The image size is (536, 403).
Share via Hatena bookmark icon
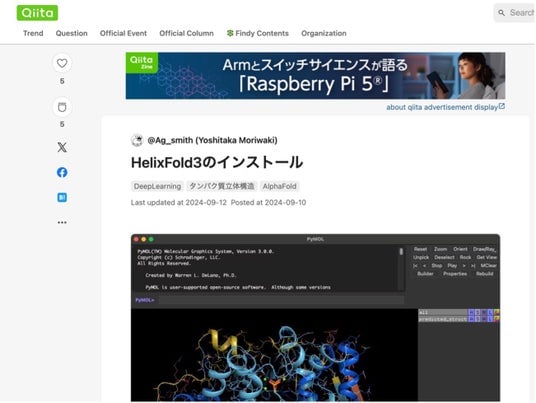(x=62, y=197)
